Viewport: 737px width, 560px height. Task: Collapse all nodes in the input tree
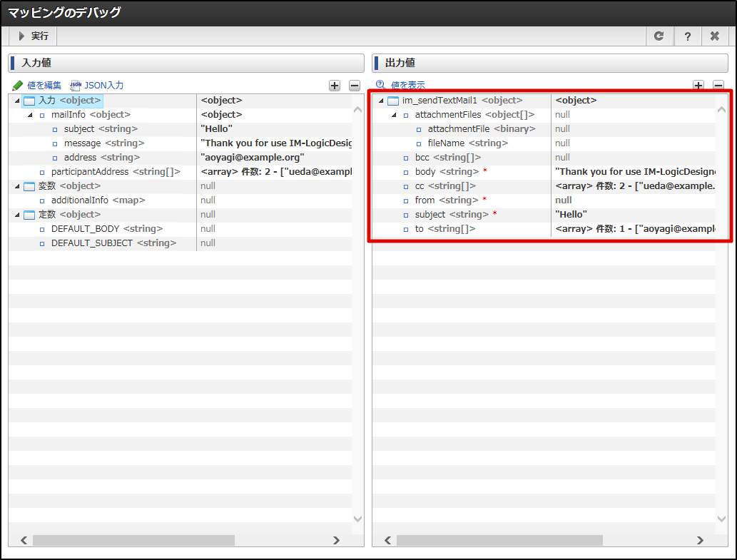[x=355, y=86]
